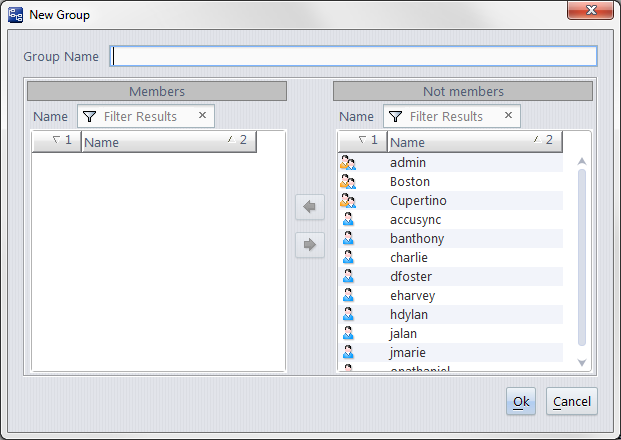Click the filter funnel icon in Members
Screen dimensions: 621x440
point(89,116)
